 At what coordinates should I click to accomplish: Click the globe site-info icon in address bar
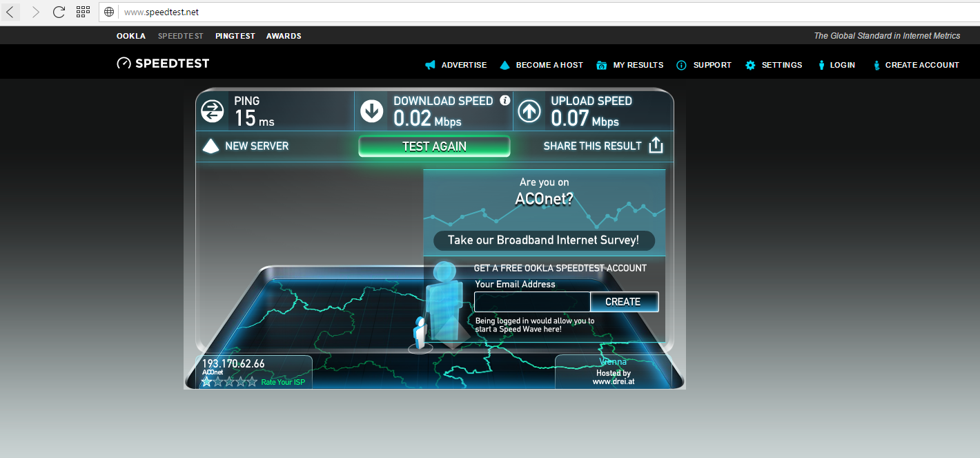(109, 12)
